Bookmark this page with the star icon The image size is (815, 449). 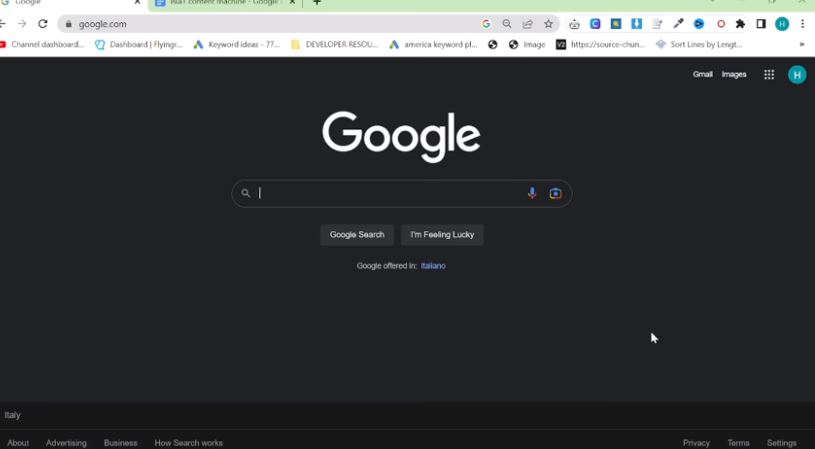click(548, 24)
